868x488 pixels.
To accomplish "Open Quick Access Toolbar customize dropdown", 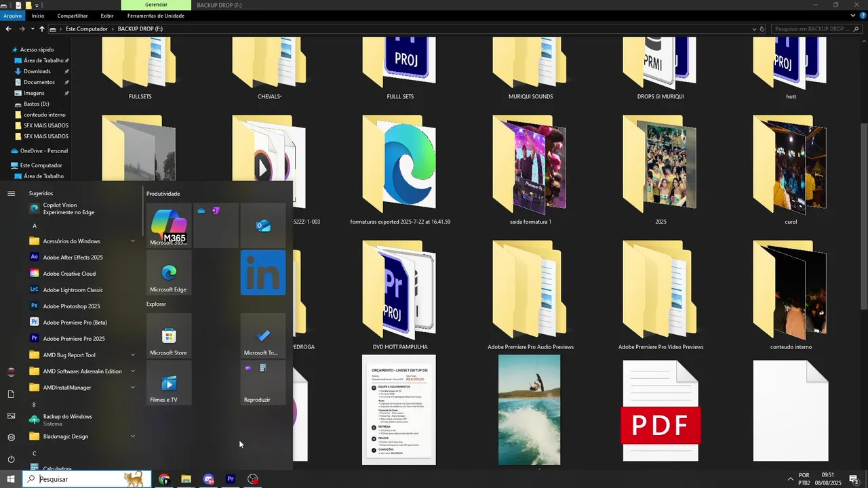I will (37, 5).
